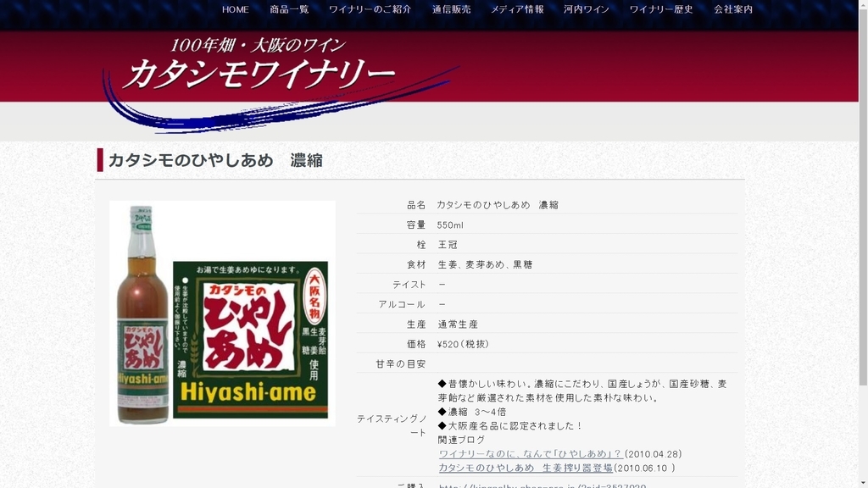Screen dimensions: 868x488
Task: Open the 河内ワイン menu item
Action: pyautogui.click(x=587, y=9)
